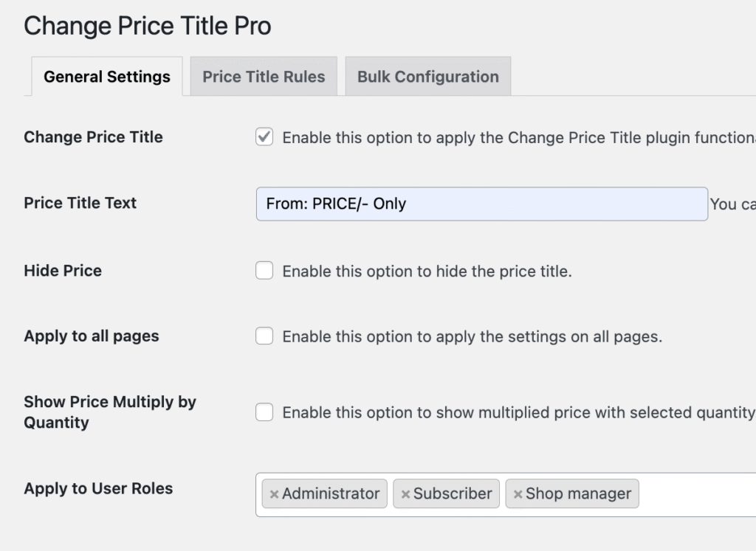756x551 pixels.
Task: Tick the Apply to all pages checkbox
Action: 264,336
